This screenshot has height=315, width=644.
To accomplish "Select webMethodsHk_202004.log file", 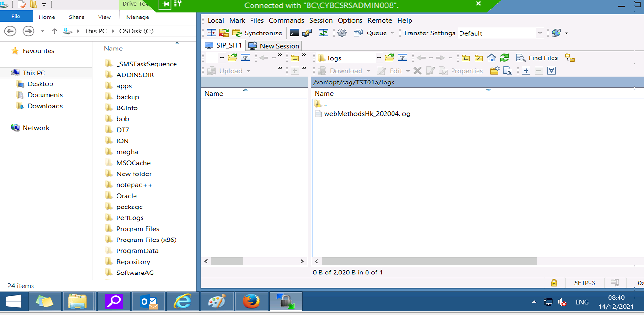I will click(367, 114).
